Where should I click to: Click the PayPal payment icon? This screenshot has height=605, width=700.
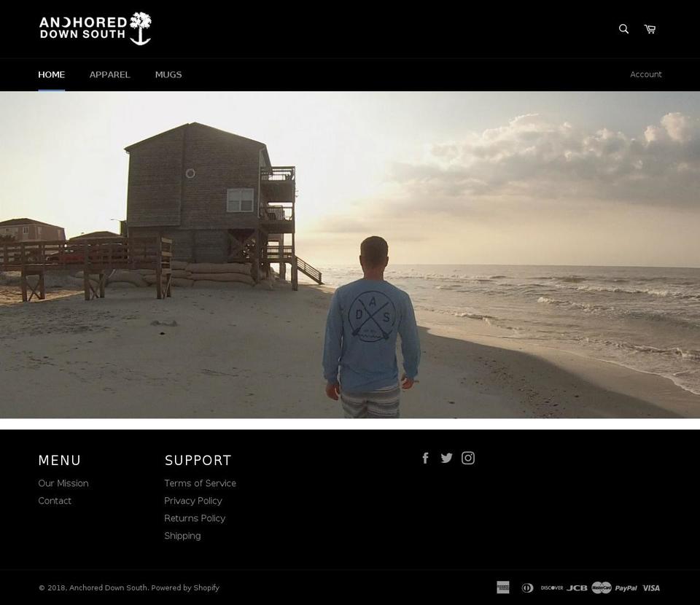point(626,588)
